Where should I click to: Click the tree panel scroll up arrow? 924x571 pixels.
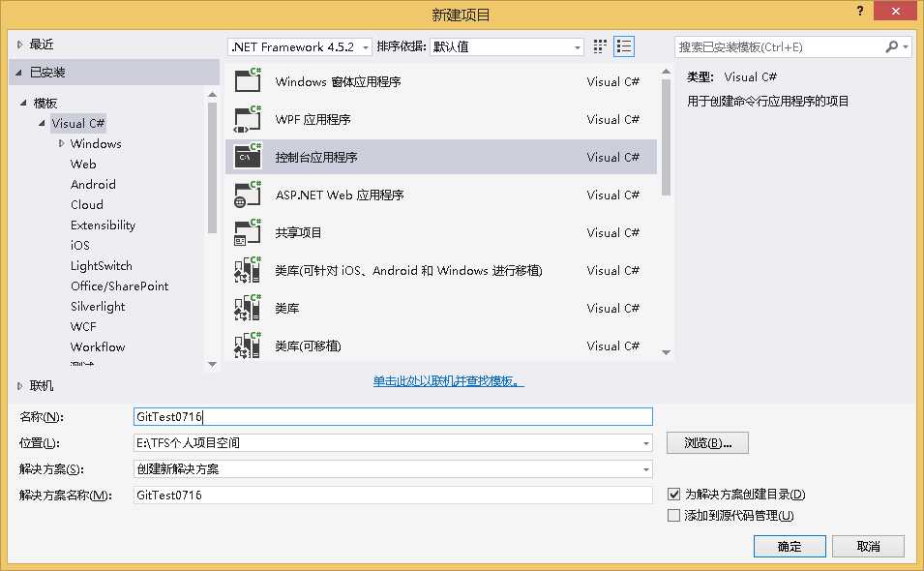click(213, 94)
